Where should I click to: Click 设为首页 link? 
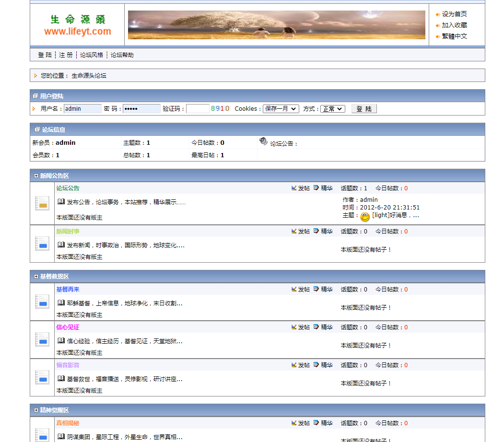[455, 14]
